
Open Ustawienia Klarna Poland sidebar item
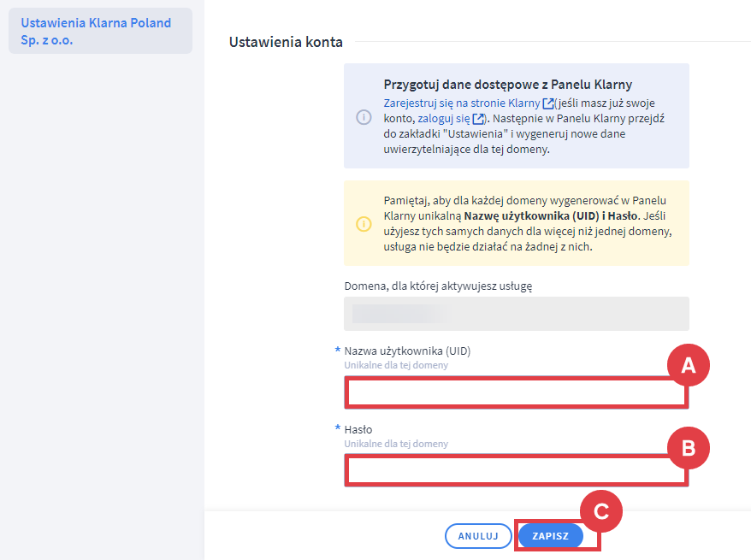96,32
